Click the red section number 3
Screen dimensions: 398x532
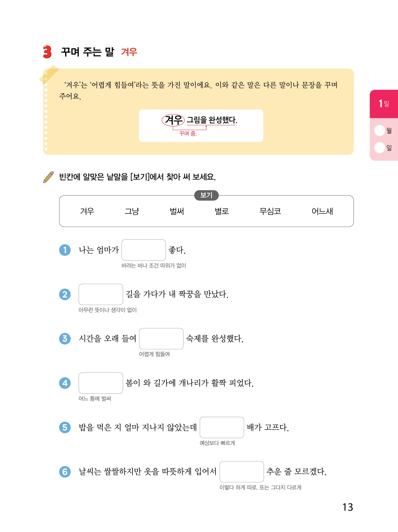tap(47, 52)
